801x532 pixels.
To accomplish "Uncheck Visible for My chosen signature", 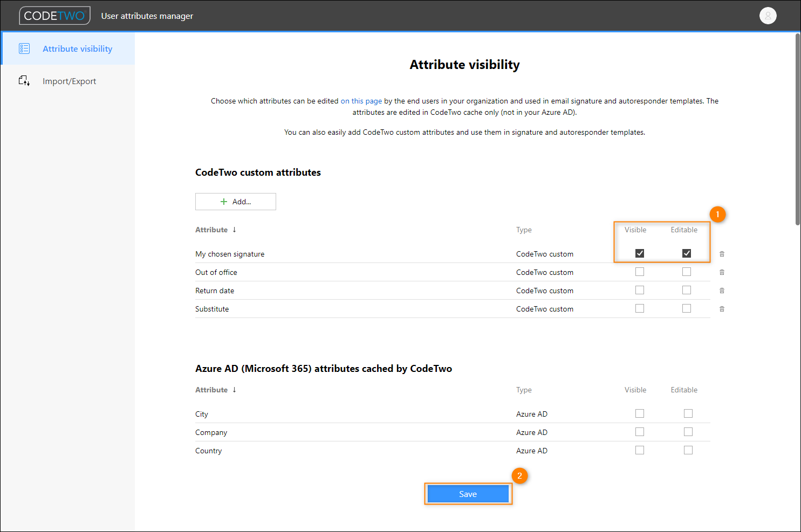I will [x=640, y=253].
